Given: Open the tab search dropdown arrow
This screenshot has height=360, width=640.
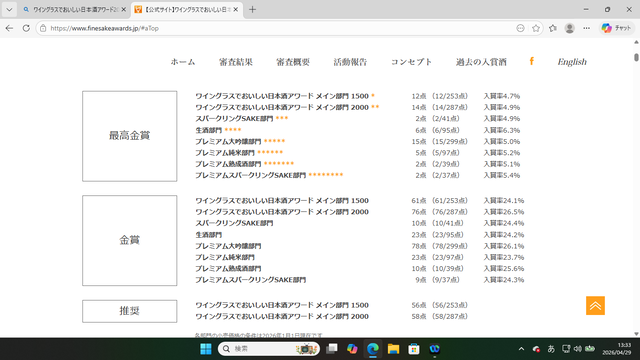Looking at the screenshot, I should coord(9,9).
